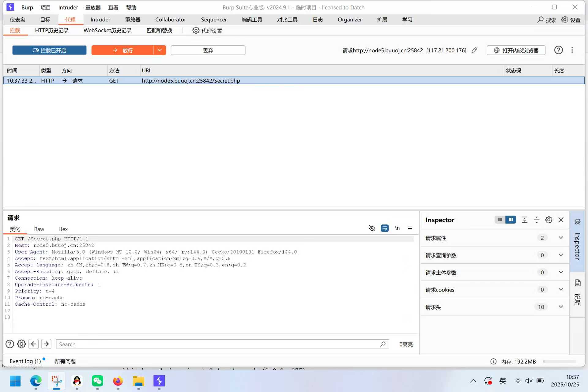Click the pencil icon to edit target host
588x392 pixels.
point(474,50)
